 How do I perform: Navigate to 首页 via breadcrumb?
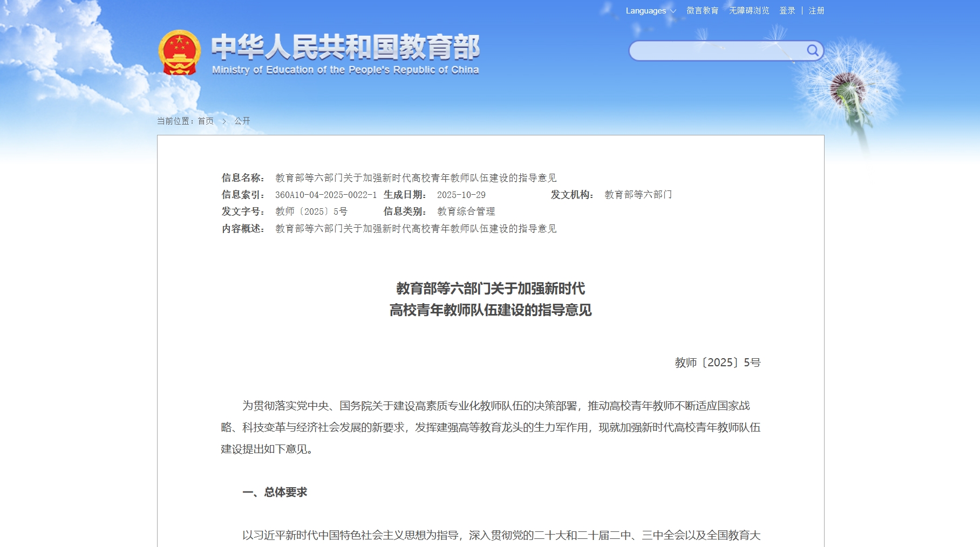tap(206, 121)
